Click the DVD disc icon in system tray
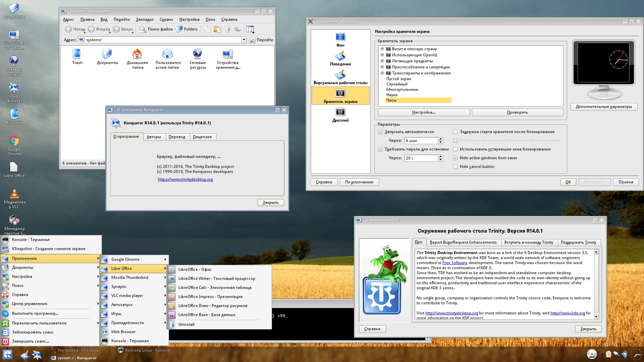The height and width of the screenshot is (362, 644). [x=592, y=354]
